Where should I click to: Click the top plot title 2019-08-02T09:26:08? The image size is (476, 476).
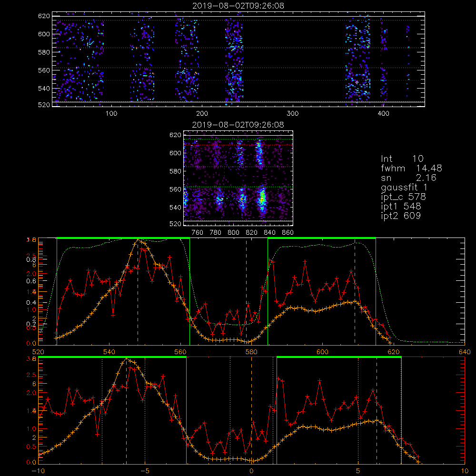click(238, 6)
